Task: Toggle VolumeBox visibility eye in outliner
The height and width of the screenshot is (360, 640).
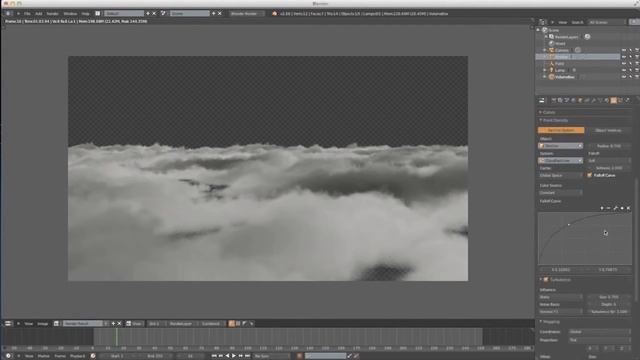Action: pyautogui.click(x=624, y=77)
